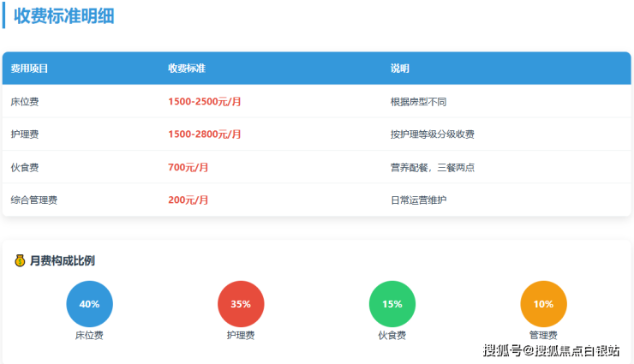Viewport: 634px width, 364px height.
Task: Click the money bag icon beside 月费构成比例
Action: 20,260
